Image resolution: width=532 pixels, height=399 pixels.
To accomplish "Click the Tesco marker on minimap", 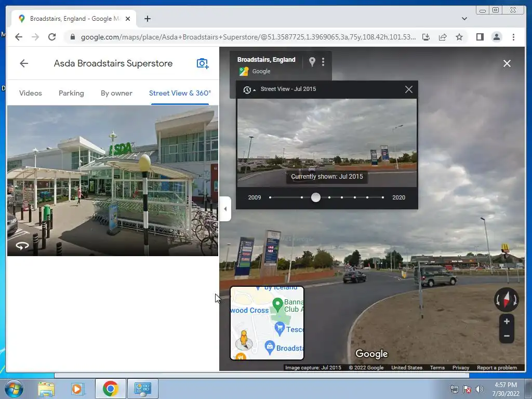I will [280, 329].
